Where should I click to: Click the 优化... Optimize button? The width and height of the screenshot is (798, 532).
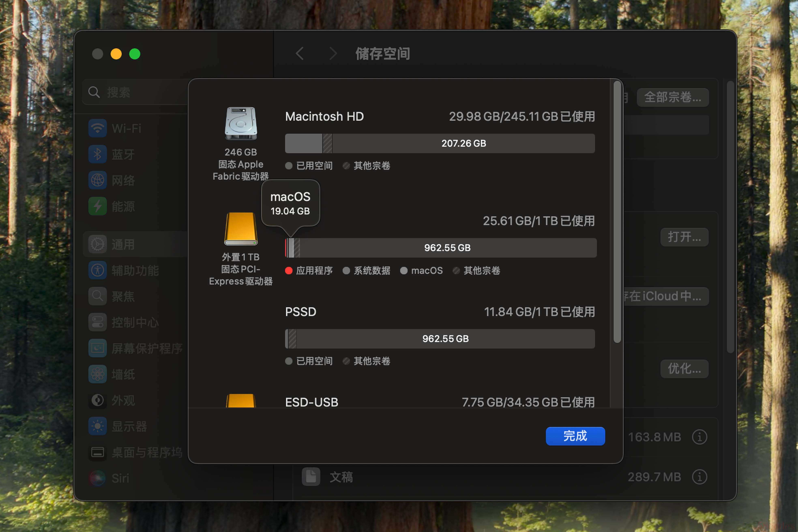[x=684, y=369]
